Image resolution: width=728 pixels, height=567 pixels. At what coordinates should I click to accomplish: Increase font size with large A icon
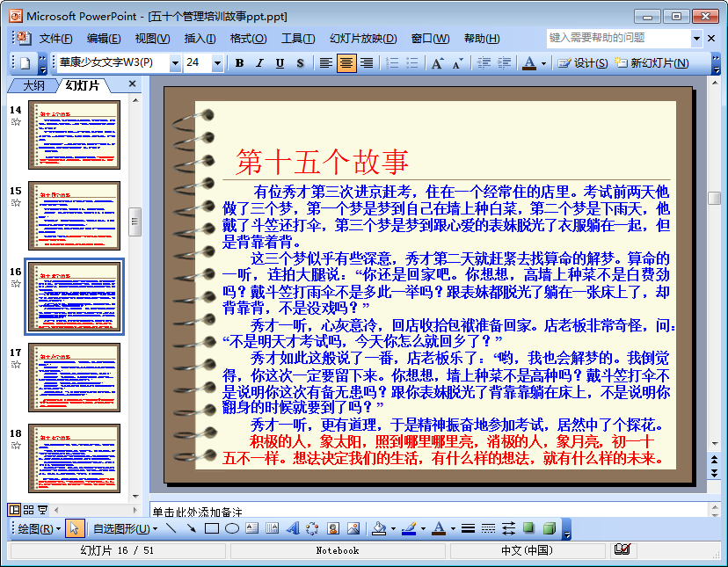click(x=437, y=62)
